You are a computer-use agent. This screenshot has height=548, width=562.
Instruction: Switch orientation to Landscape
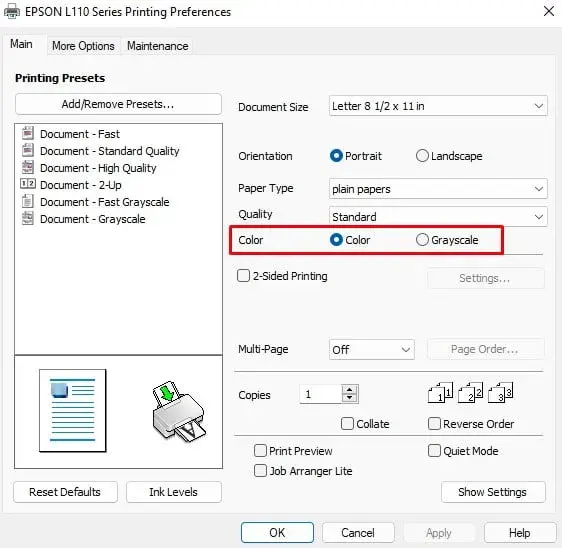[422, 156]
